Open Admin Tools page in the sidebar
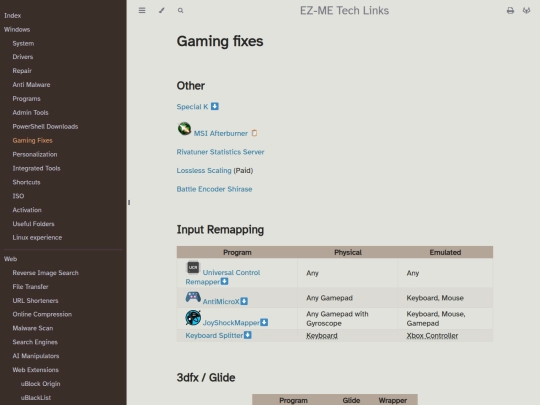Screen dimensions: 540x405 [x=30, y=113]
